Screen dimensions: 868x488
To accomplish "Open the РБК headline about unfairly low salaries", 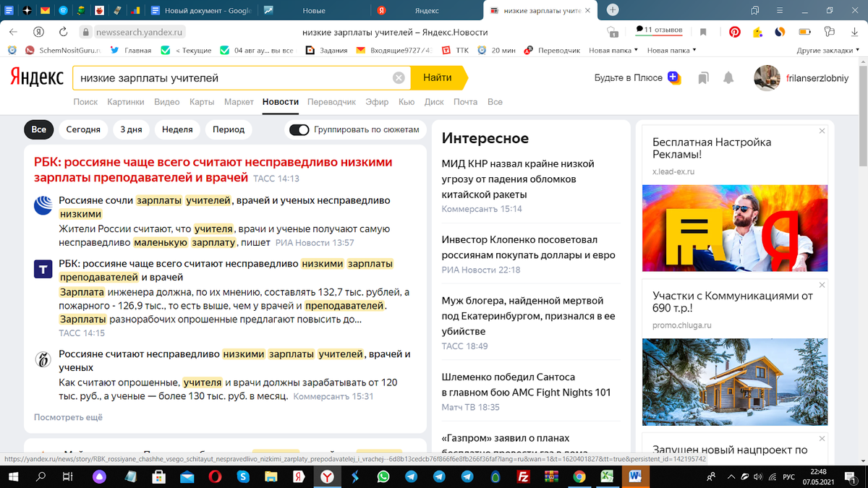I will tap(213, 169).
